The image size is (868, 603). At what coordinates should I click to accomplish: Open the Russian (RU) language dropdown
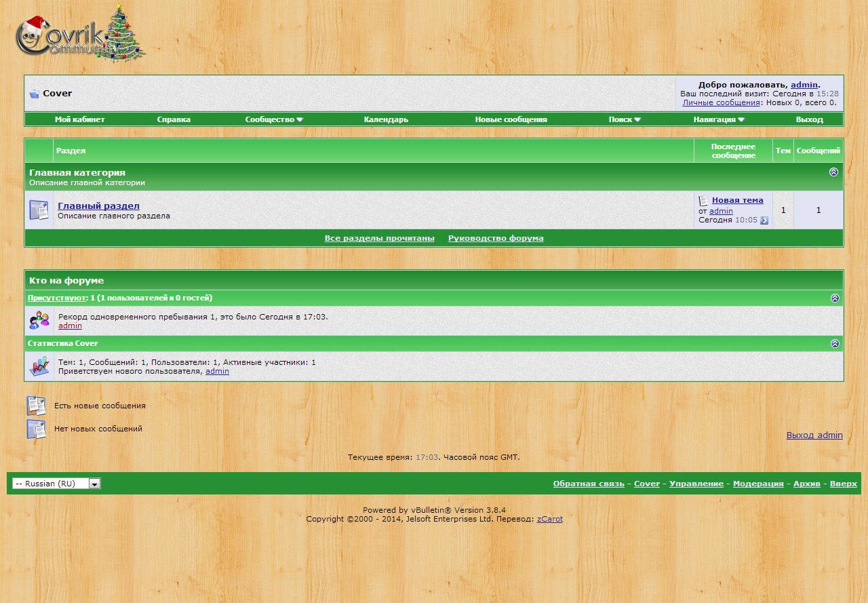point(95,484)
